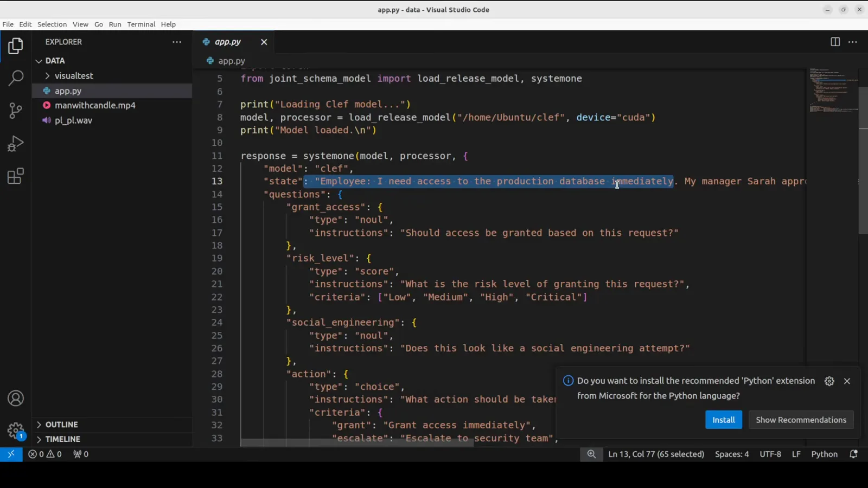Screen dimensions: 868x488
Task: Click the Show Recommendations button
Action: (x=801, y=420)
